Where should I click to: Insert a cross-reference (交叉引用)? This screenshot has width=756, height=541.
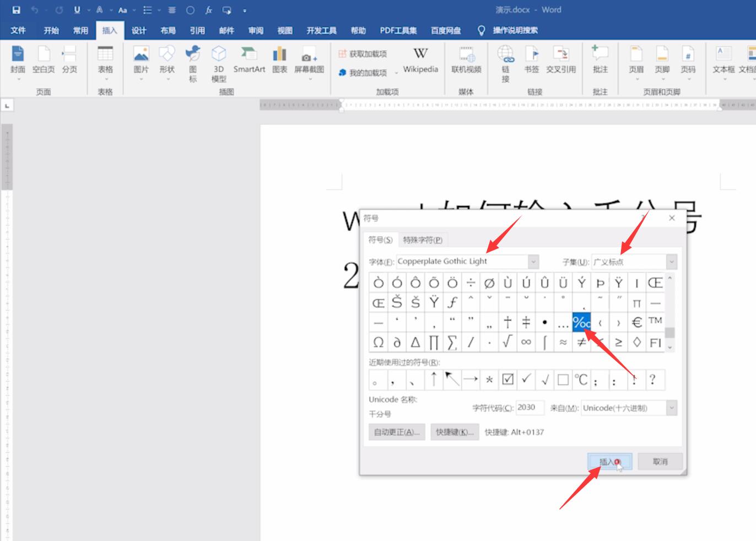[561, 59]
